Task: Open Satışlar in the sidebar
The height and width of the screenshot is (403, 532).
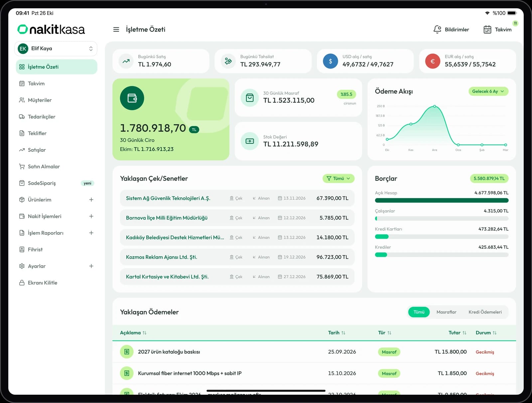Action: 57,150
